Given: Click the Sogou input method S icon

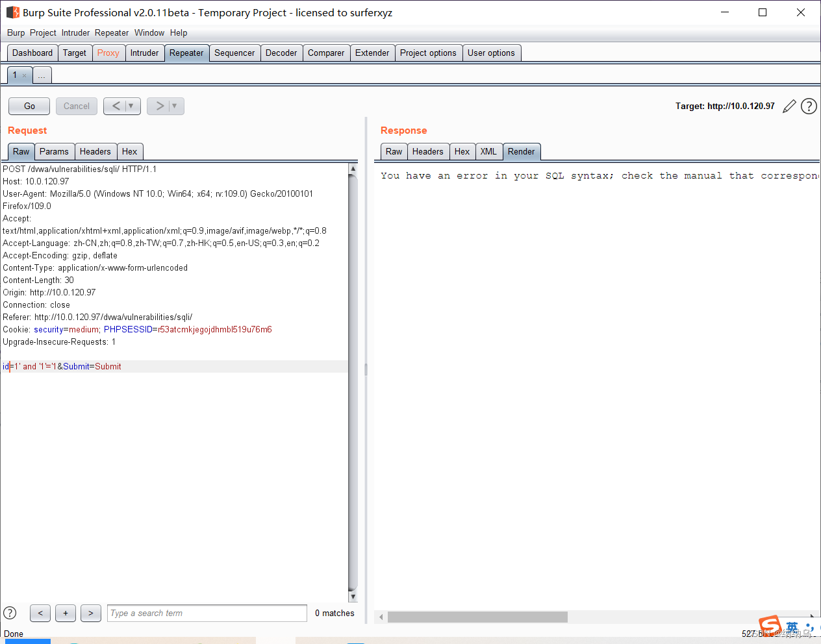Looking at the screenshot, I should pyautogui.click(x=770, y=626).
